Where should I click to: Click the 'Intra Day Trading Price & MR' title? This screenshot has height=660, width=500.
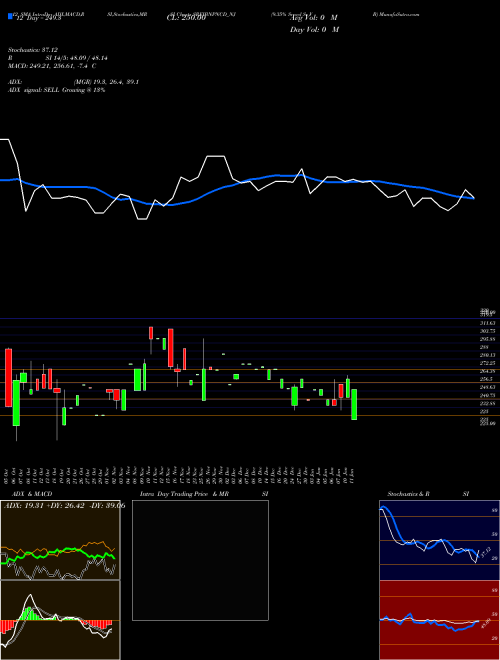pos(184,494)
